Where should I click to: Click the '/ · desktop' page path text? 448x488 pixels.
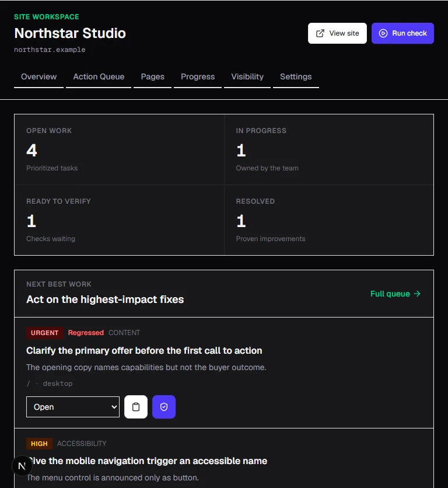[50, 384]
